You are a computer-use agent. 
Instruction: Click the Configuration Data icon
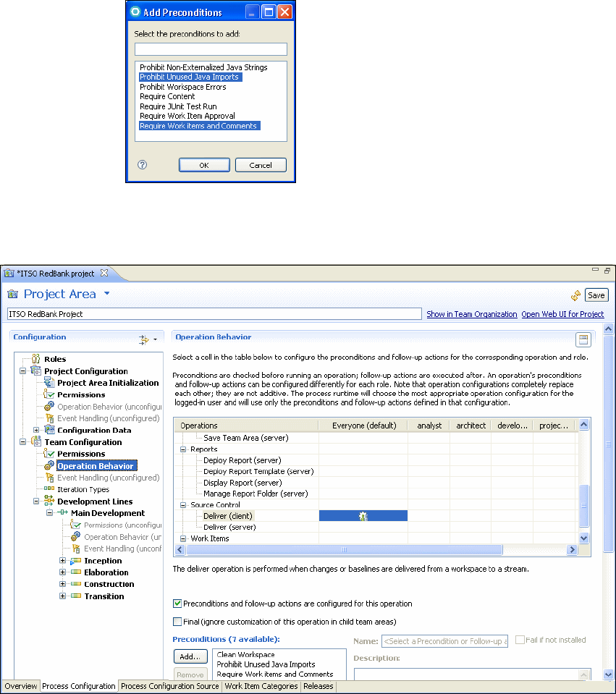50,430
